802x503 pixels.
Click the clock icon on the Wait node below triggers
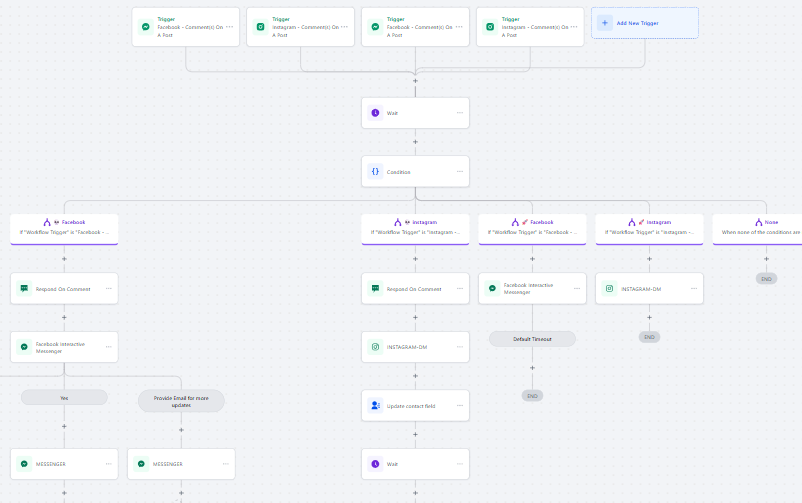coord(375,113)
